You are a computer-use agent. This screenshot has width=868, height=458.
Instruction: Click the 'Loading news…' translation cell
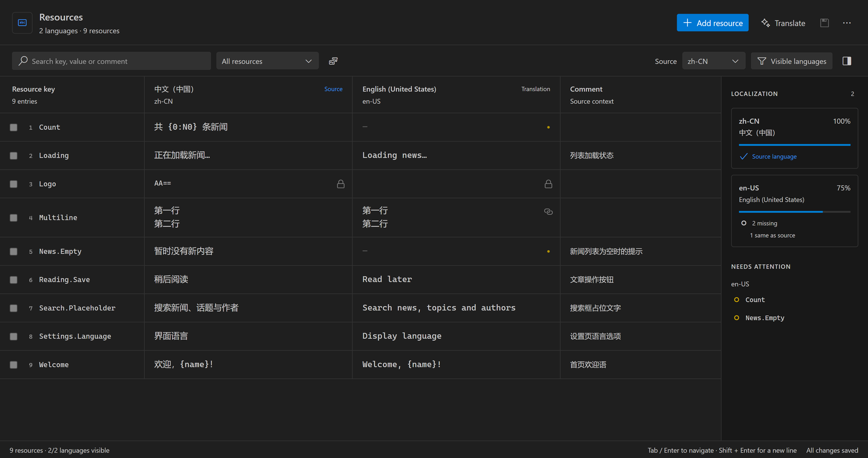pyautogui.click(x=456, y=155)
